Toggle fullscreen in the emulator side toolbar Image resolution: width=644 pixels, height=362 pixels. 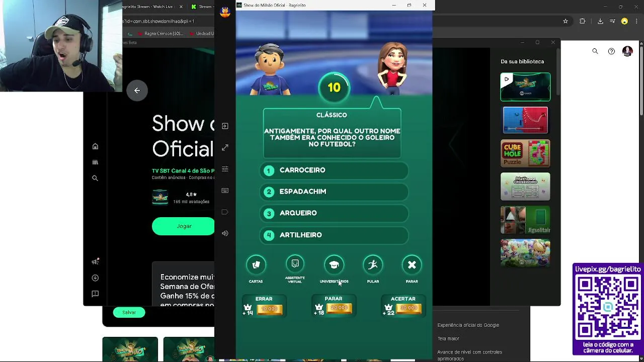point(225,147)
